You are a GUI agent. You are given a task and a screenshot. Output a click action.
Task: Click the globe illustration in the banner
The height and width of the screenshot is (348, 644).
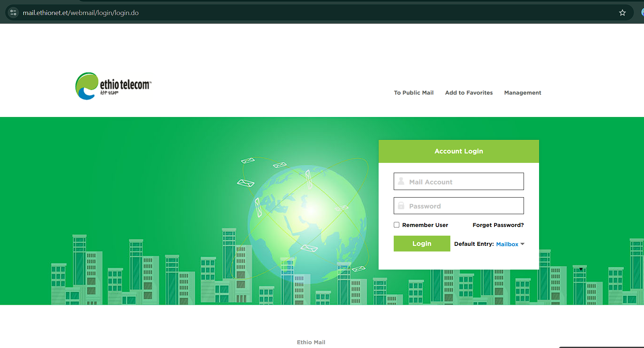[x=307, y=222]
